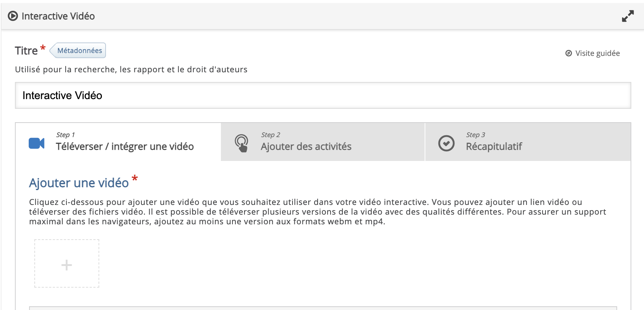Click the blue video camera icon

coord(37,143)
